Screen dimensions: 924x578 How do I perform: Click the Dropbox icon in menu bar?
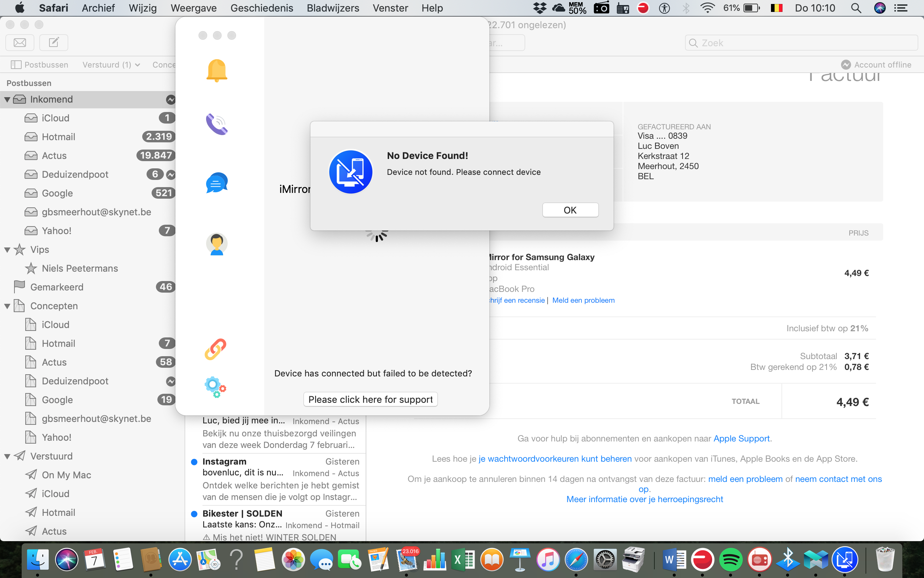pyautogui.click(x=540, y=8)
